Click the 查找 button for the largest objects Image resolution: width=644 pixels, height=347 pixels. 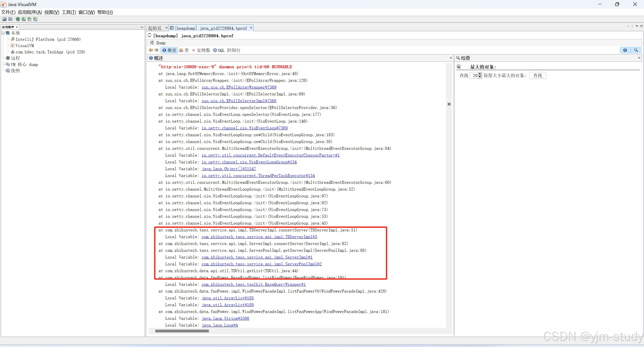(x=537, y=75)
